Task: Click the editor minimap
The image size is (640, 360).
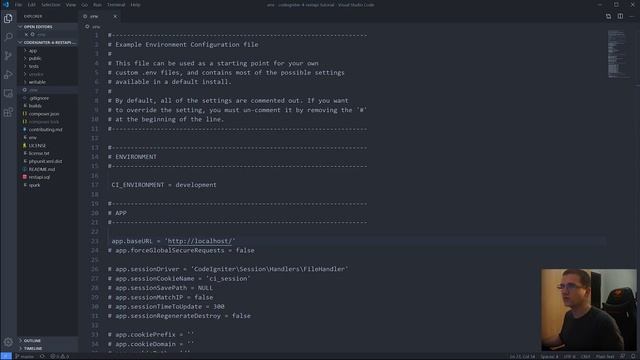Action: [x=620, y=54]
